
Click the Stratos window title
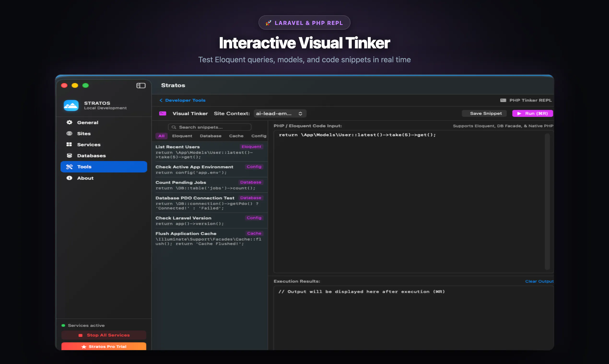click(173, 85)
